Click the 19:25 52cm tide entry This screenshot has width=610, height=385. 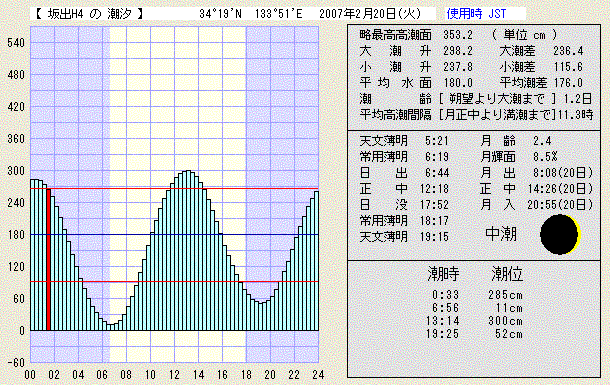pos(475,334)
